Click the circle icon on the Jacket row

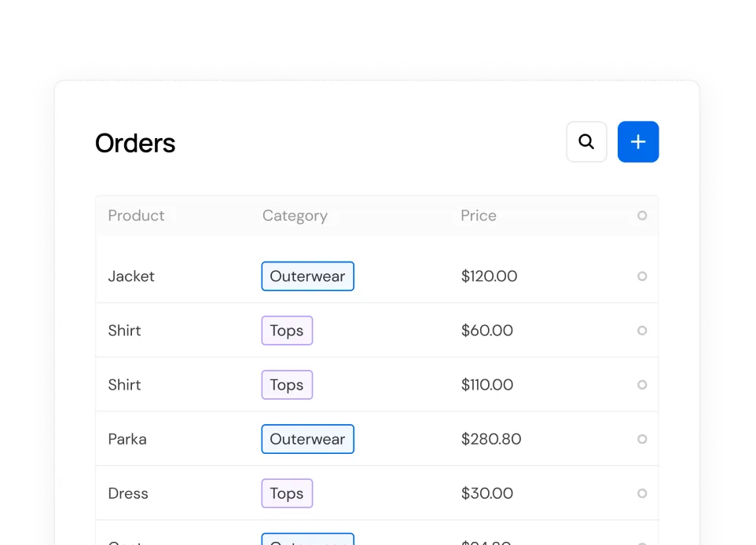tap(642, 276)
